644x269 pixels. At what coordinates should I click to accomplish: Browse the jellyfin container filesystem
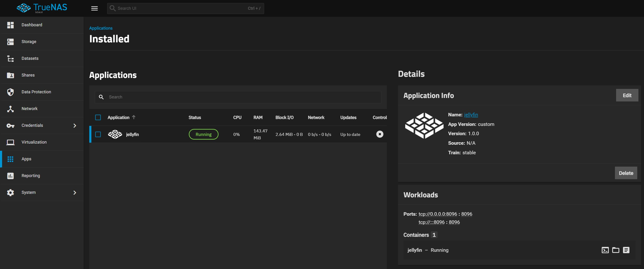tap(615, 250)
